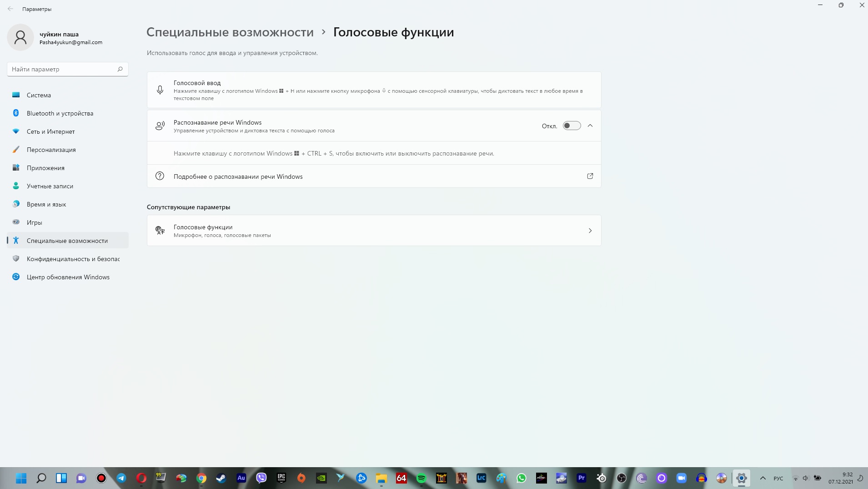Open Adobe Audition from the taskbar
This screenshot has height=489, width=868.
click(x=241, y=478)
